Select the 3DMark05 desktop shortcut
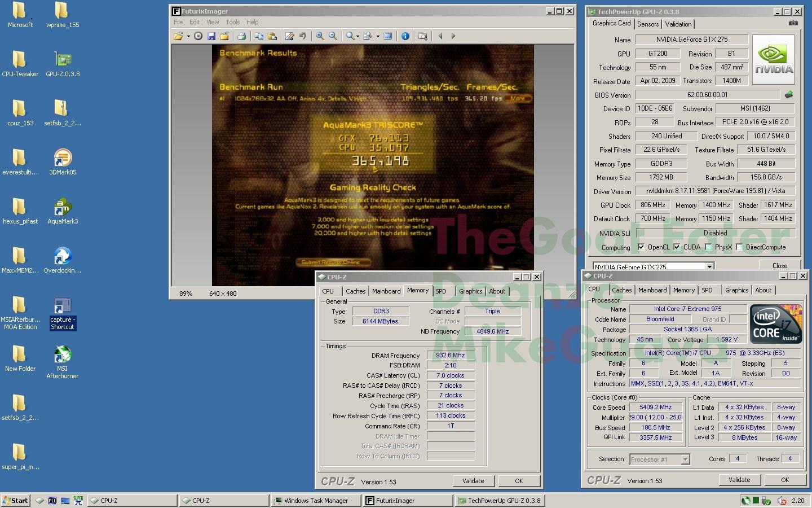 (x=63, y=163)
